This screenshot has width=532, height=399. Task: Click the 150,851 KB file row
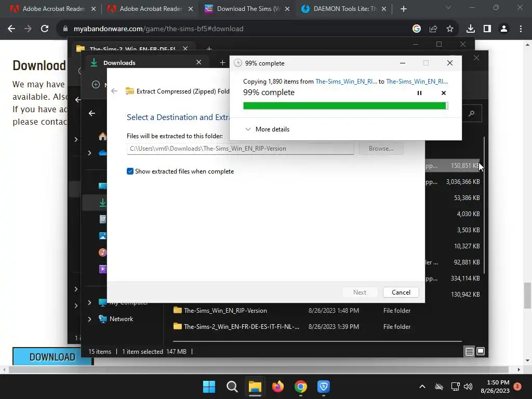pos(453,166)
